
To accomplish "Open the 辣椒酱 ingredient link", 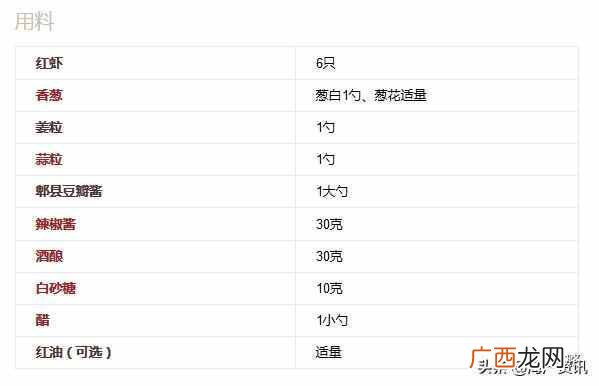I will coord(56,224).
